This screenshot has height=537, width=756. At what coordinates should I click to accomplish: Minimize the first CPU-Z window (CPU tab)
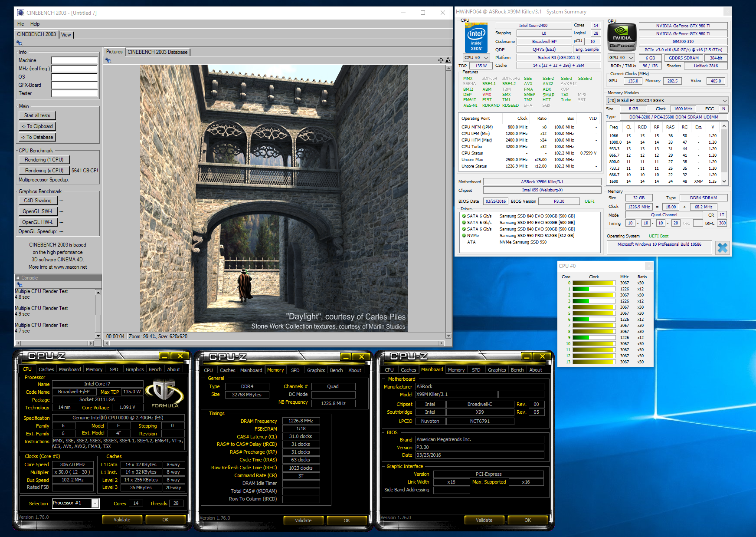tap(164, 356)
